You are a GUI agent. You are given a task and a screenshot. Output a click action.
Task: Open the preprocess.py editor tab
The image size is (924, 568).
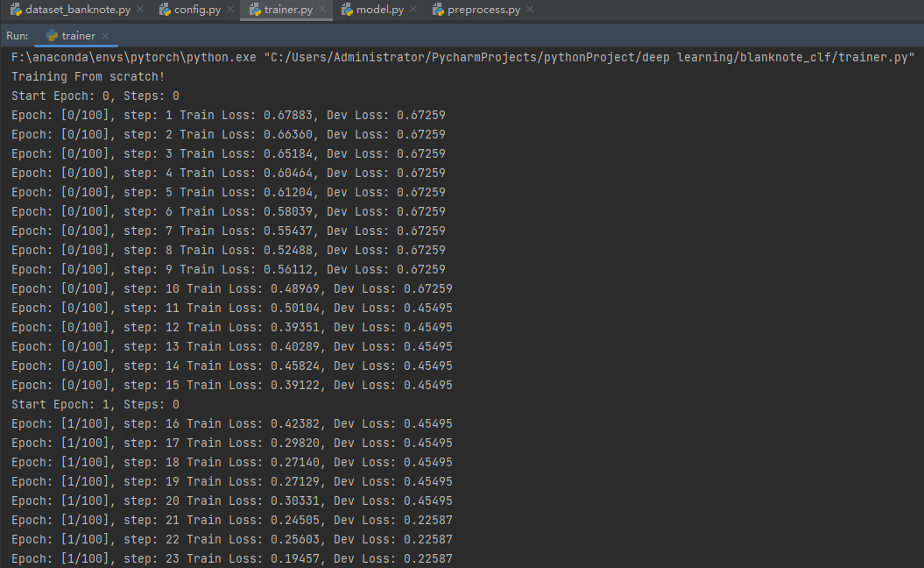coord(483,10)
